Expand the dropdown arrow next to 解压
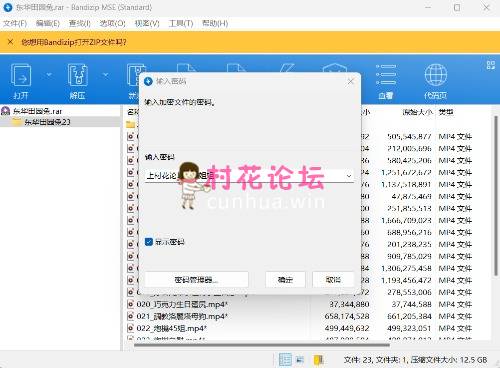The width and height of the screenshot is (500, 368). [x=105, y=75]
